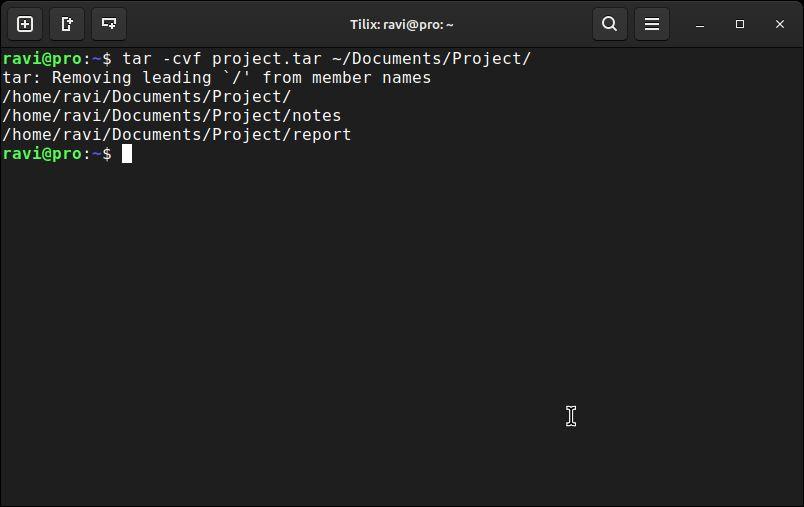Add a terminal to the right
The image size is (804, 507).
(67, 24)
